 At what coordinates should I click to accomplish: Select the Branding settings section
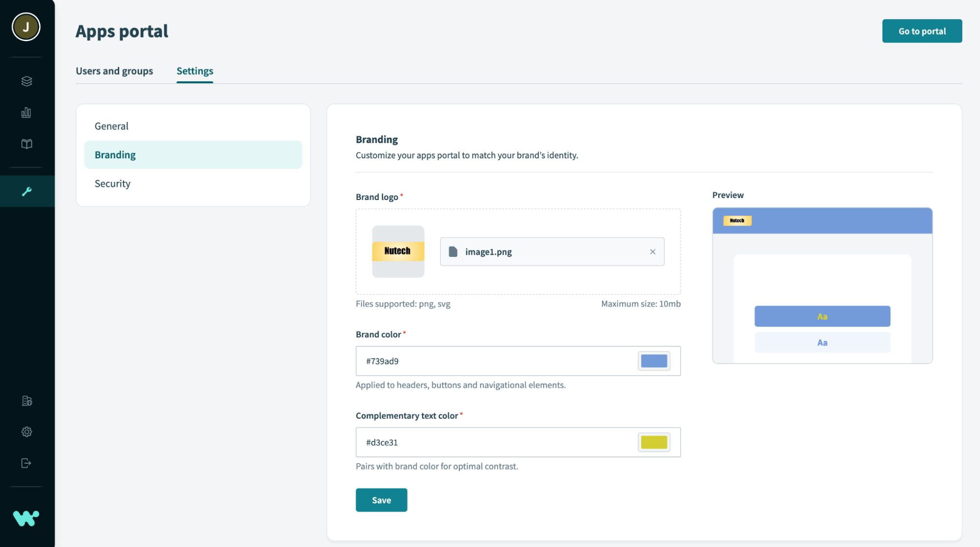click(116, 155)
